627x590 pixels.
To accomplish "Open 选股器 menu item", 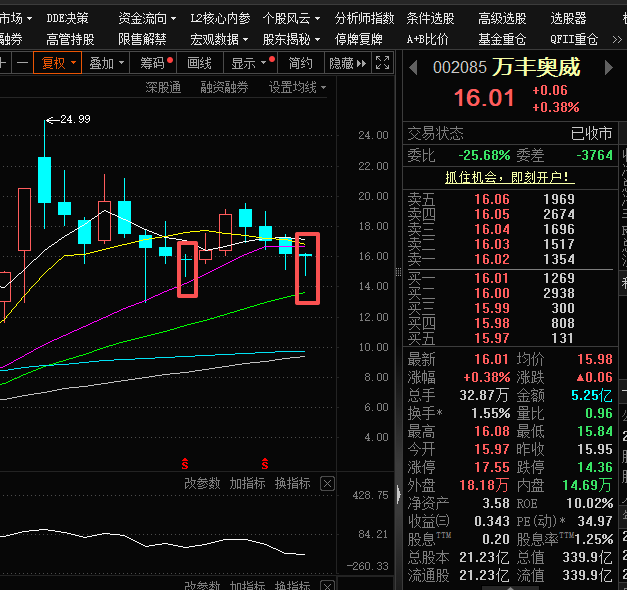I will click(568, 18).
